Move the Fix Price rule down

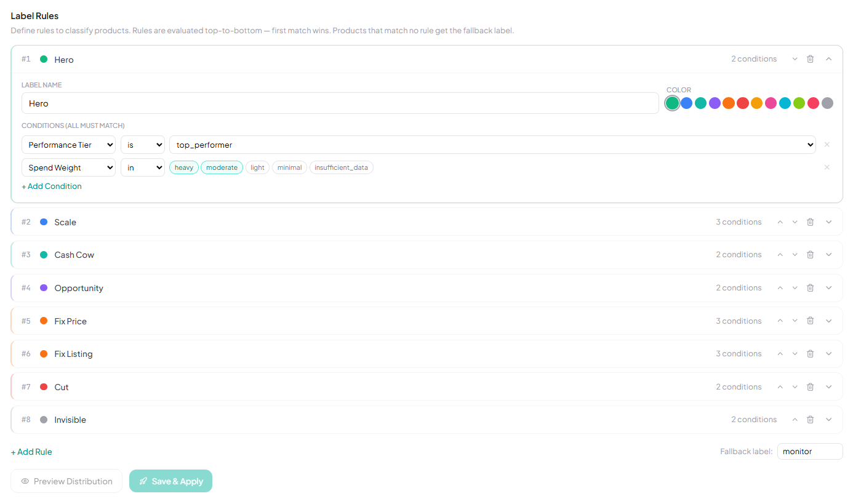[x=795, y=320]
